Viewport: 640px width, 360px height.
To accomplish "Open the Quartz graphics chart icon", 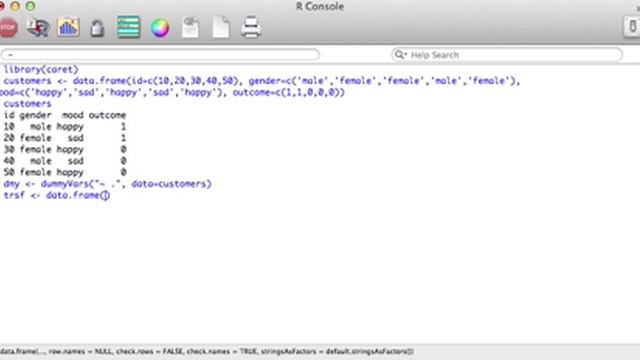I will 68,27.
